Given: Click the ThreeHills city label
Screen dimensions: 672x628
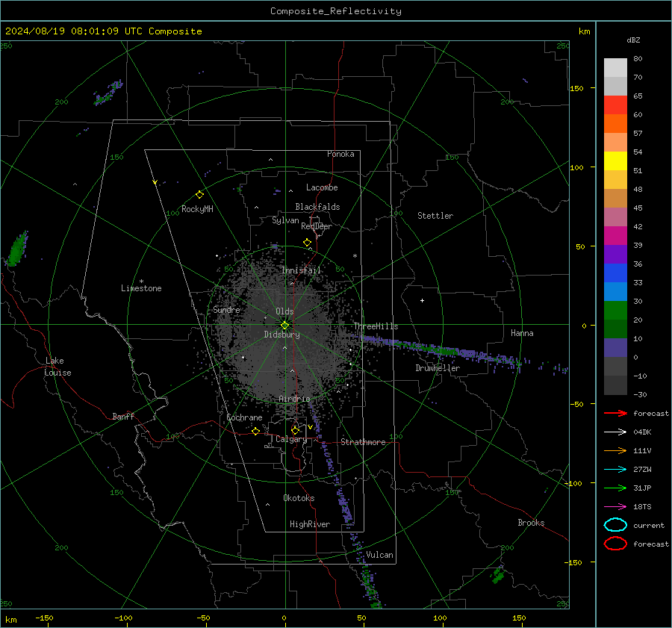Looking at the screenshot, I should click(376, 326).
